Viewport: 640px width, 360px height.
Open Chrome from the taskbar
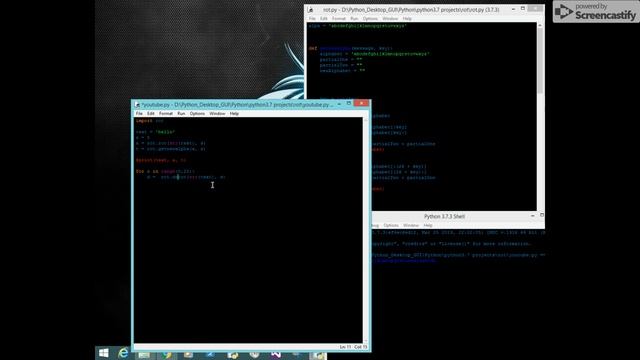(167, 355)
